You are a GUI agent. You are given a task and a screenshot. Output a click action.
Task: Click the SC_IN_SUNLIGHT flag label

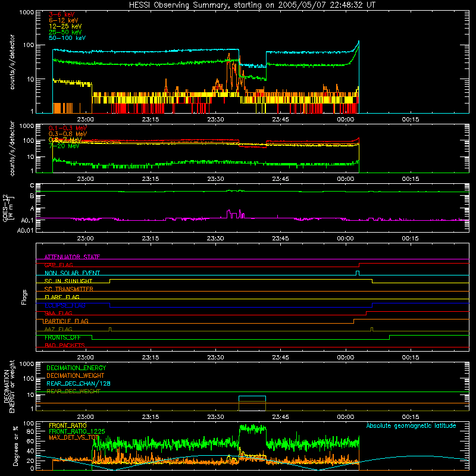coord(68,281)
